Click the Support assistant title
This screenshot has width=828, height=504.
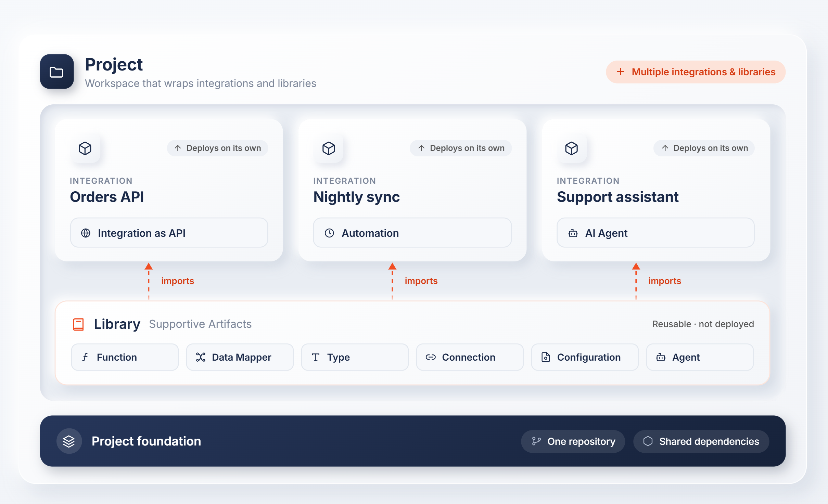click(618, 197)
